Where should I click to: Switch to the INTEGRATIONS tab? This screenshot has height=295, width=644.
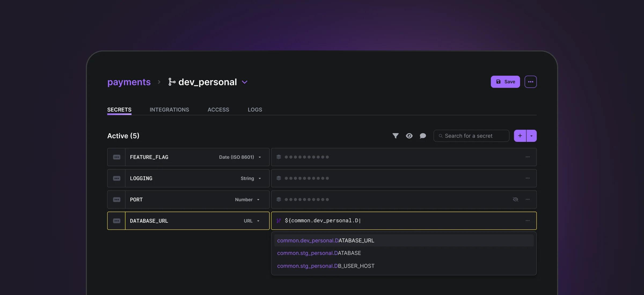click(x=169, y=110)
